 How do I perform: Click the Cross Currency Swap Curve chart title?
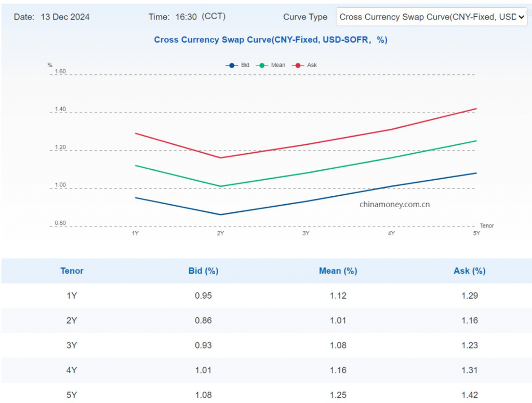tap(271, 39)
